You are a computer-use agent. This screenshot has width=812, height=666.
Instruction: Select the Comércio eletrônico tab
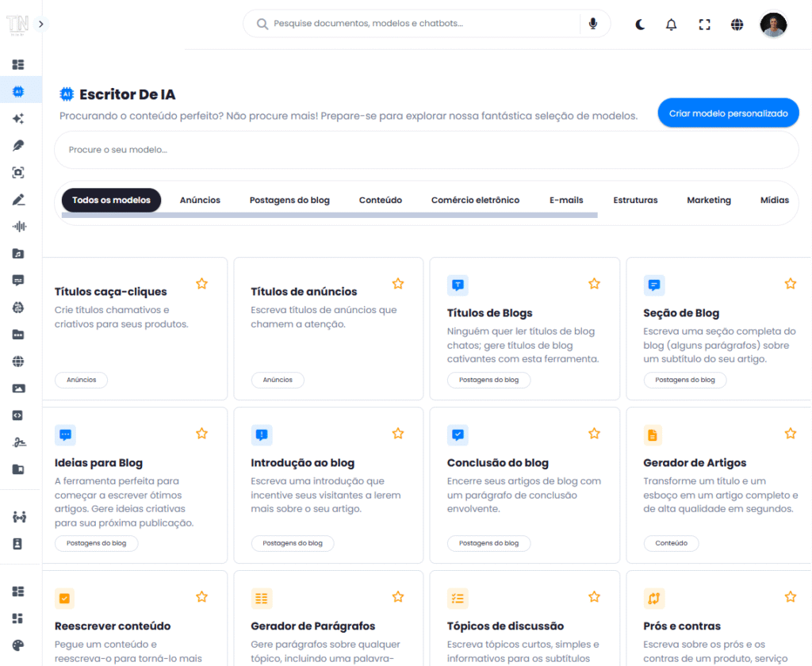(475, 201)
